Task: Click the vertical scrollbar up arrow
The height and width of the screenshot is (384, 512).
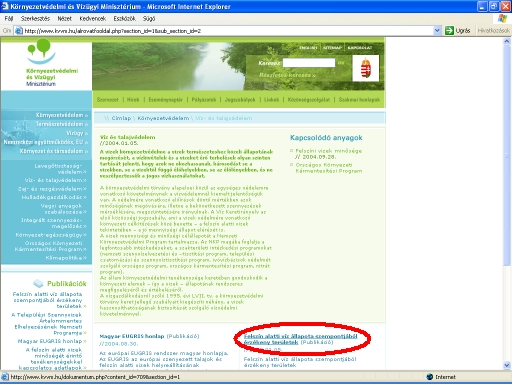Action: 507,42
